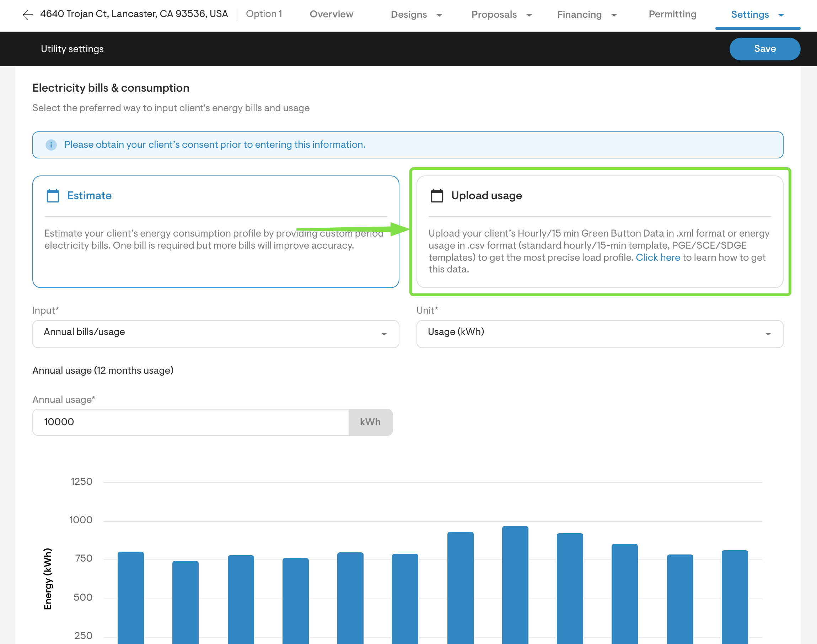Screen dimensions: 817x644
Task: Open the Input dropdown showing Annual bills/usage
Action: coord(215,334)
